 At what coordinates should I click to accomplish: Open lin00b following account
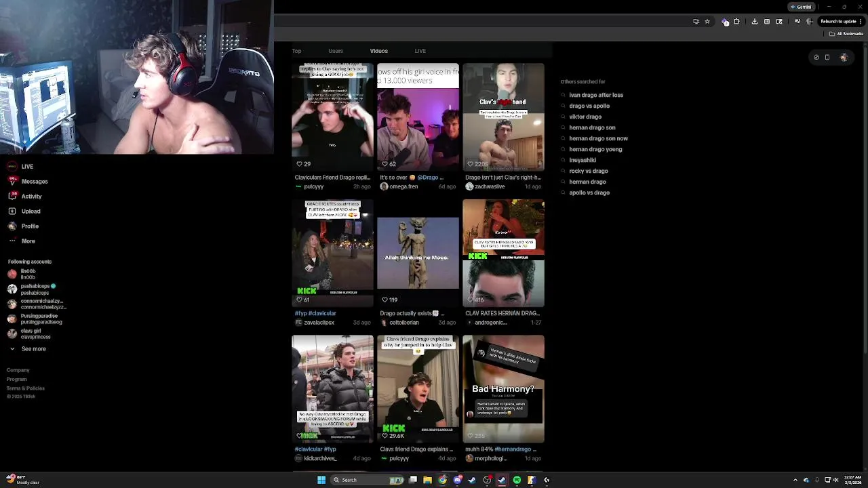(22, 274)
